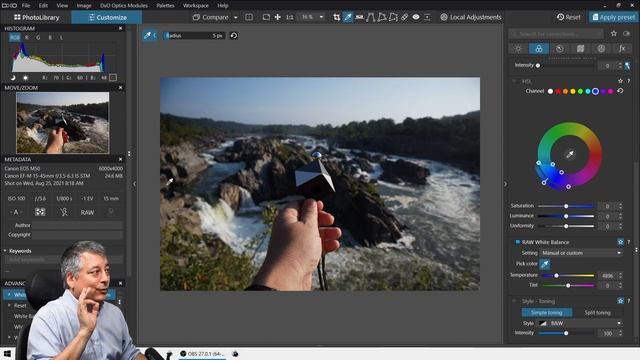This screenshot has height=360, width=640.
Task: Select the crop tool in the toolbar
Action: click(336, 17)
